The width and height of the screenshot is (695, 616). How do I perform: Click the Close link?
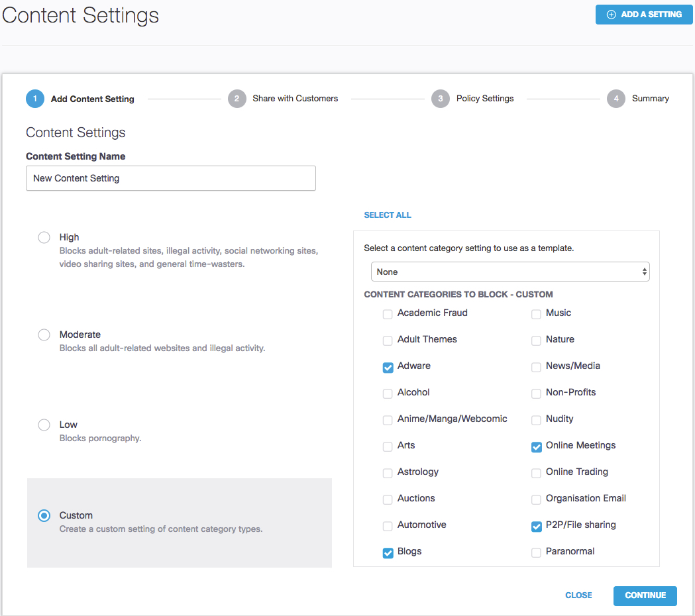(x=578, y=595)
